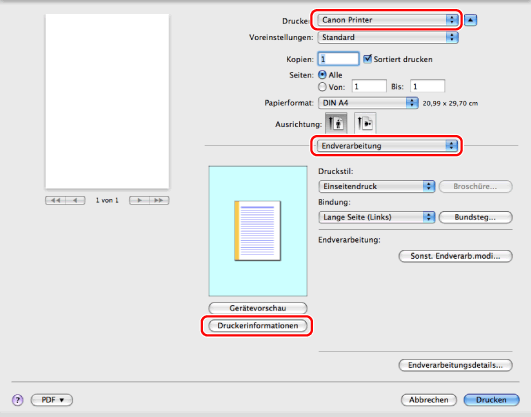Select portrait orientation icon
The image size is (531, 417).
click(x=336, y=123)
